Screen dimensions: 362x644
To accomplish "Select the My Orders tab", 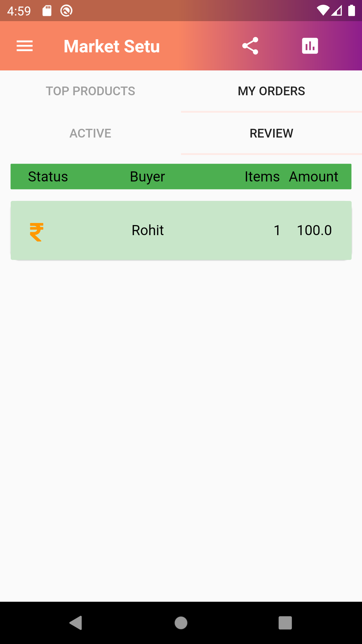I will point(271,91).
